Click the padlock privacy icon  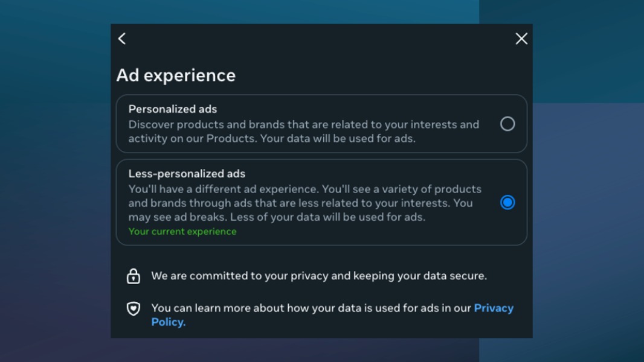coord(134,276)
